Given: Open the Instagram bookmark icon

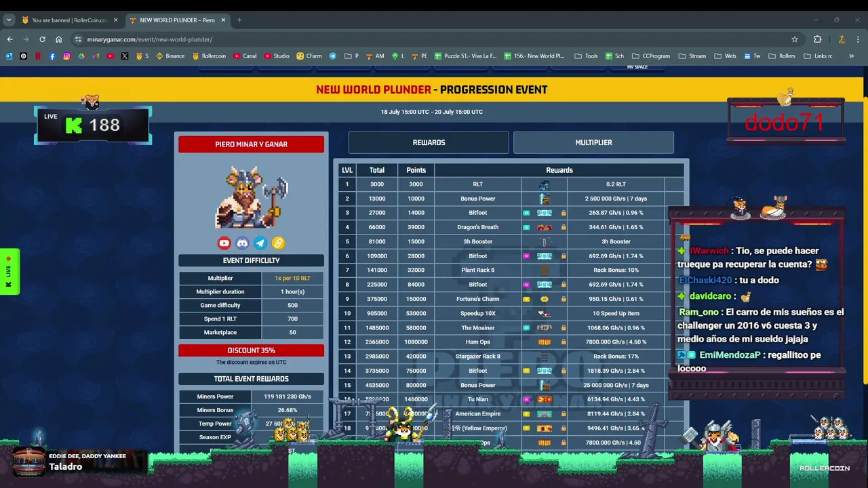Looking at the screenshot, I should pyautogui.click(x=66, y=56).
